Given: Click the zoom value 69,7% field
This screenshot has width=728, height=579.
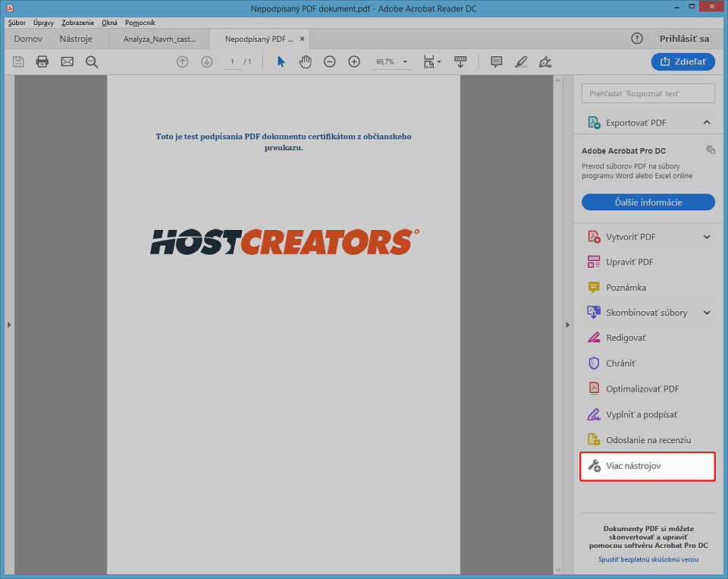Looking at the screenshot, I should click(x=385, y=61).
